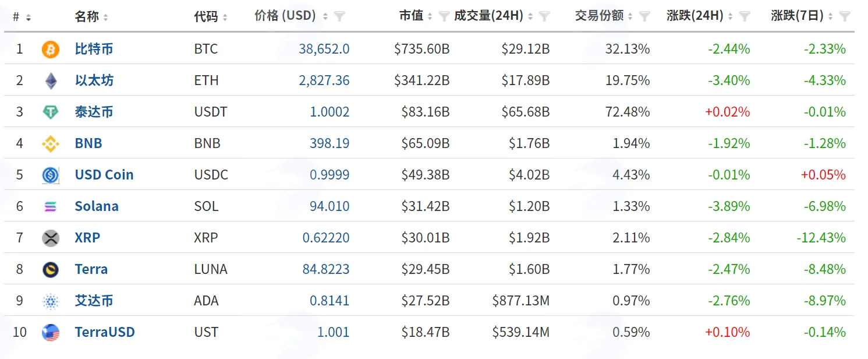This screenshot has height=359, width=868.
Task: Open filter for 价格 (USD) column
Action: (x=340, y=16)
